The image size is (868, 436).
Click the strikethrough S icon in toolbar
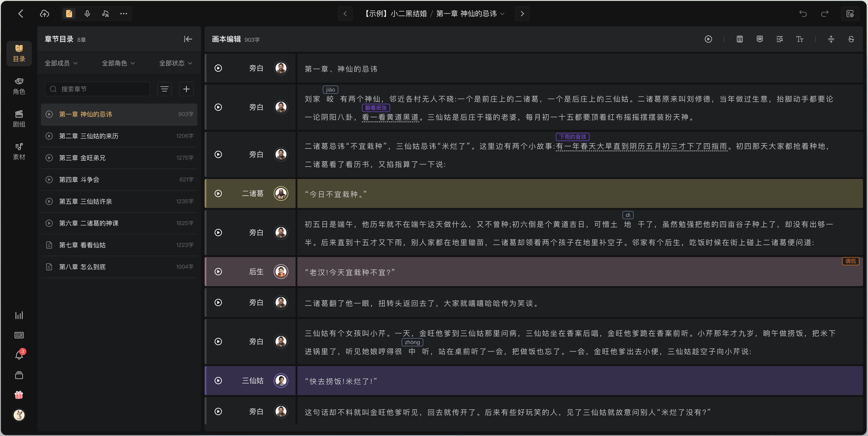[x=851, y=39]
